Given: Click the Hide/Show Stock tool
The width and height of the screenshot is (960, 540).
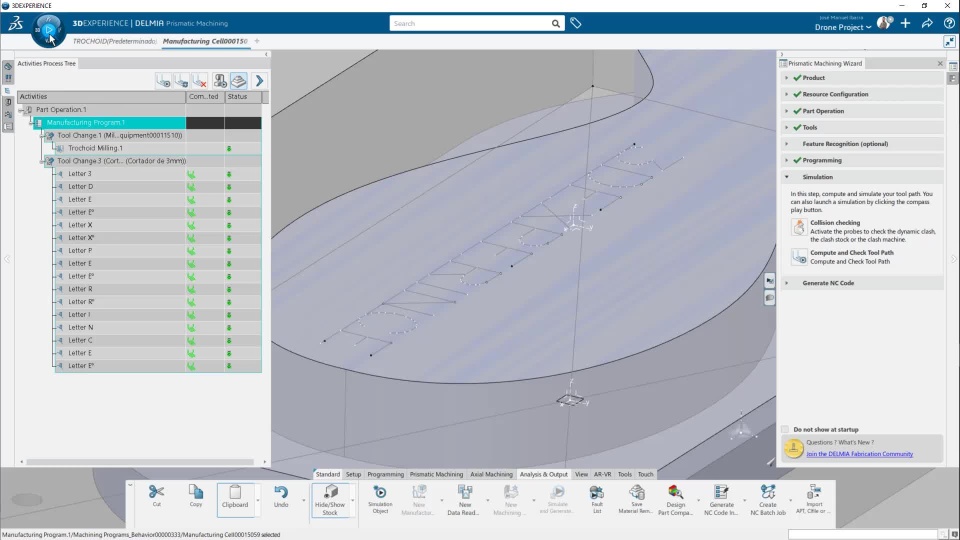Looking at the screenshot, I should click(x=330, y=500).
